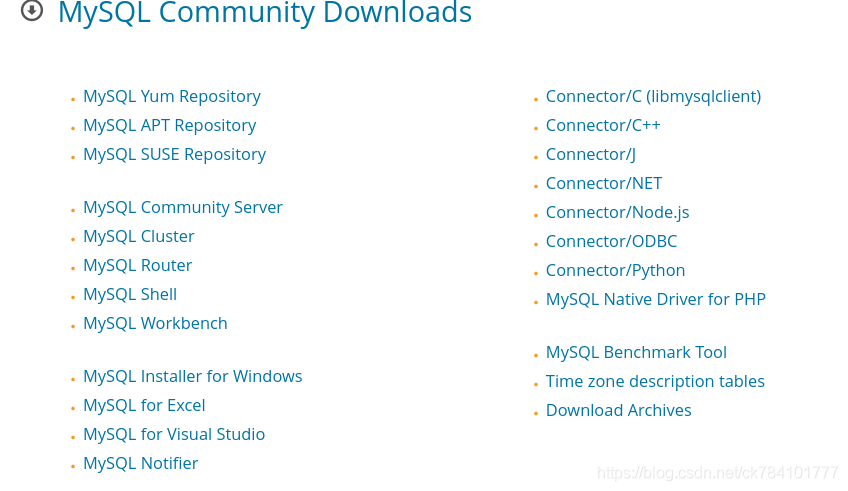Open the Download Archives link
Image resolution: width=848 pixels, height=491 pixels.
click(x=618, y=410)
